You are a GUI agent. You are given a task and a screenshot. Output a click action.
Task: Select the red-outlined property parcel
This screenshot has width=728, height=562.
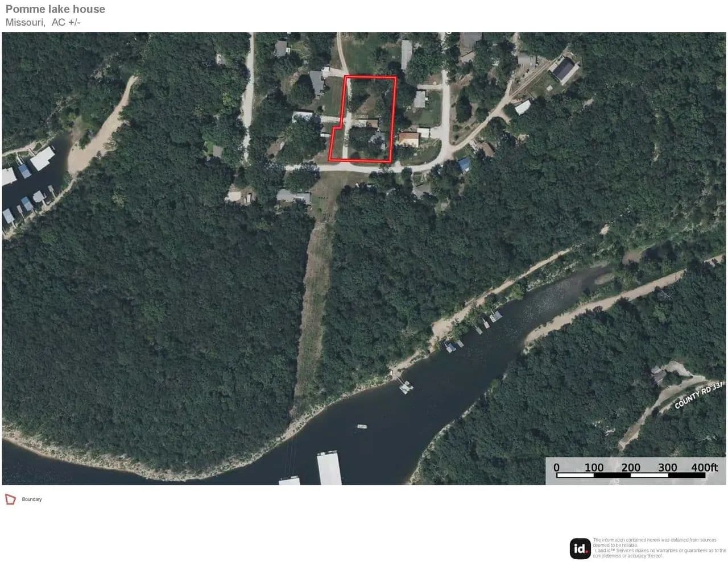pyautogui.click(x=364, y=119)
